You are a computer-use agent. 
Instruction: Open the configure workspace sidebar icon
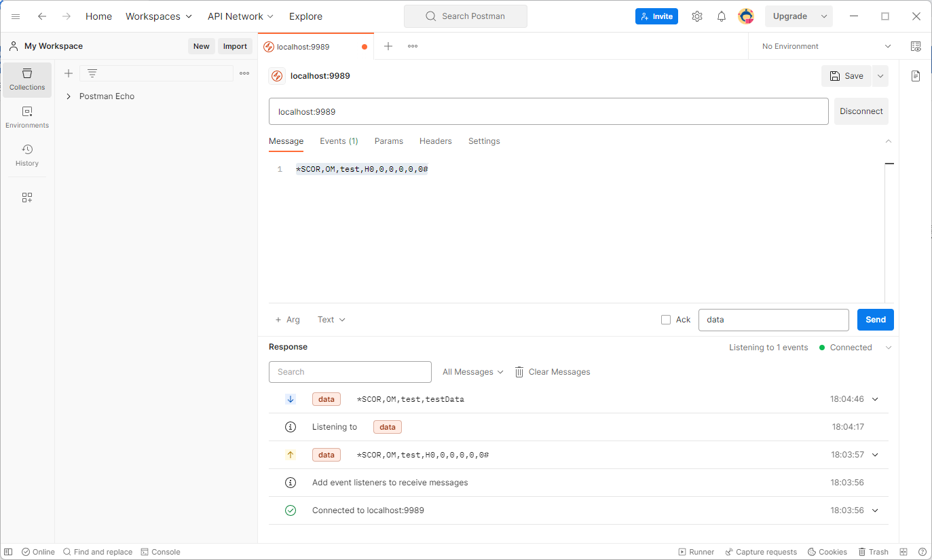click(27, 198)
